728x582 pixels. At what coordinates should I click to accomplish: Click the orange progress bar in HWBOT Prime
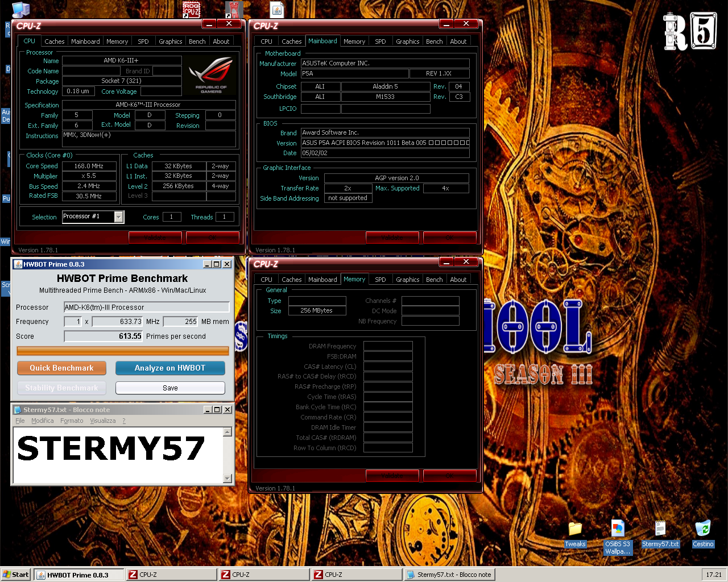[123, 351]
